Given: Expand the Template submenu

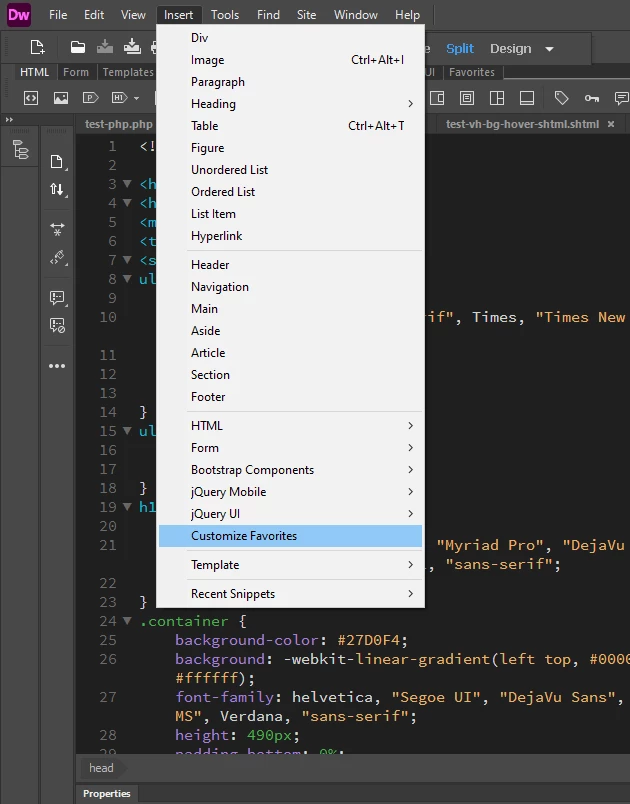Looking at the screenshot, I should pos(290,565).
